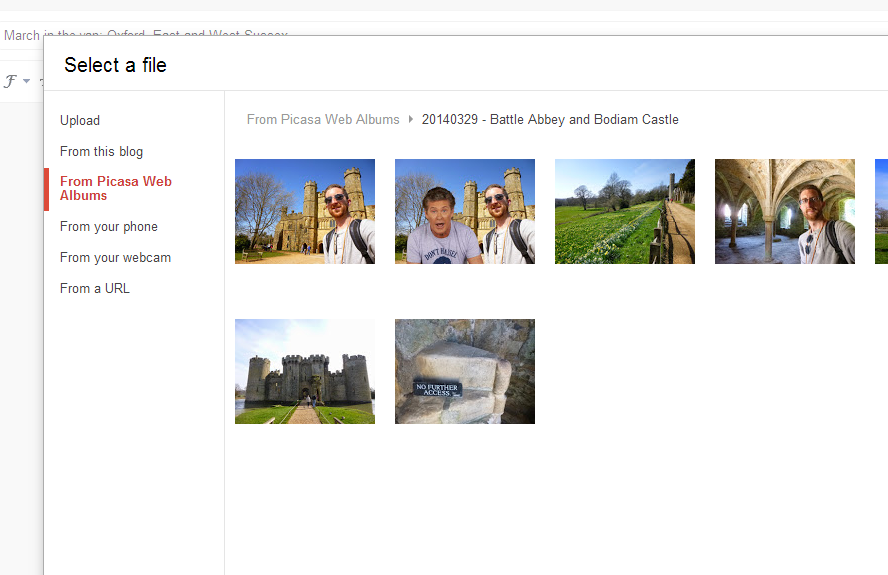Select the selfie with Don't Hassel shirt man
888x575 pixels.
[465, 211]
